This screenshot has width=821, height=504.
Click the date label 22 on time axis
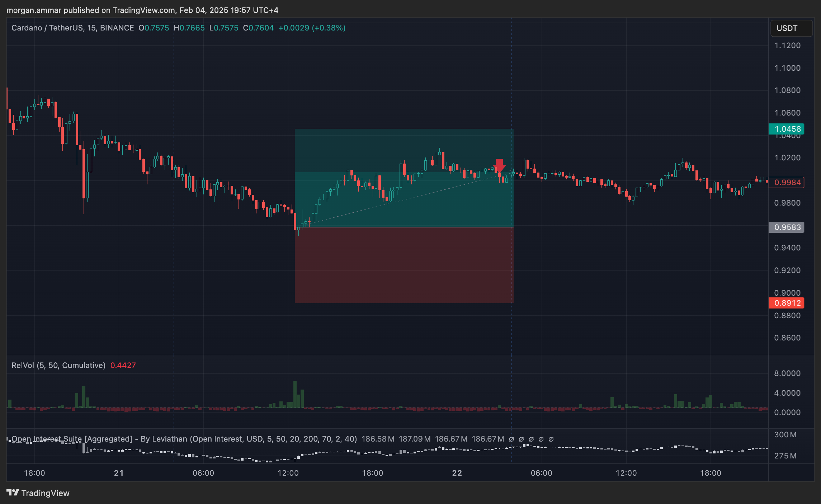[x=457, y=473]
